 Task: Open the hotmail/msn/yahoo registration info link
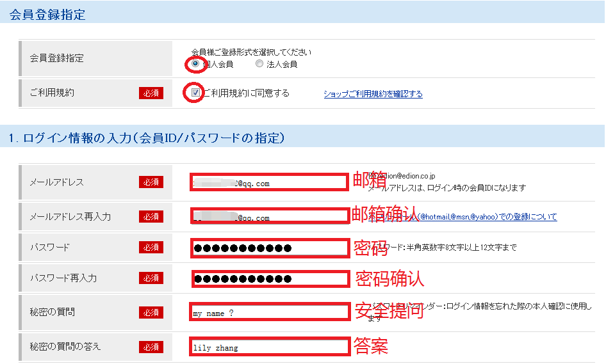[x=487, y=217]
